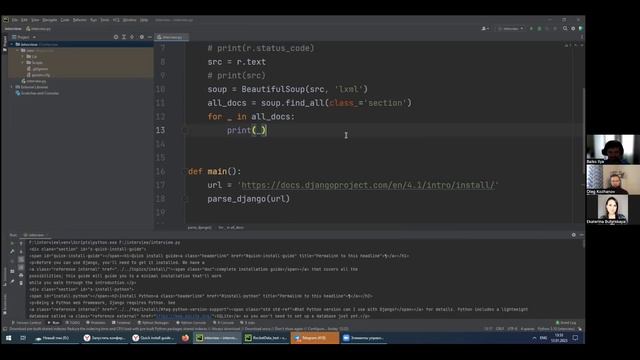Open Project panel gear options
Viewport: 640px width, 360px height.
(x=142, y=37)
